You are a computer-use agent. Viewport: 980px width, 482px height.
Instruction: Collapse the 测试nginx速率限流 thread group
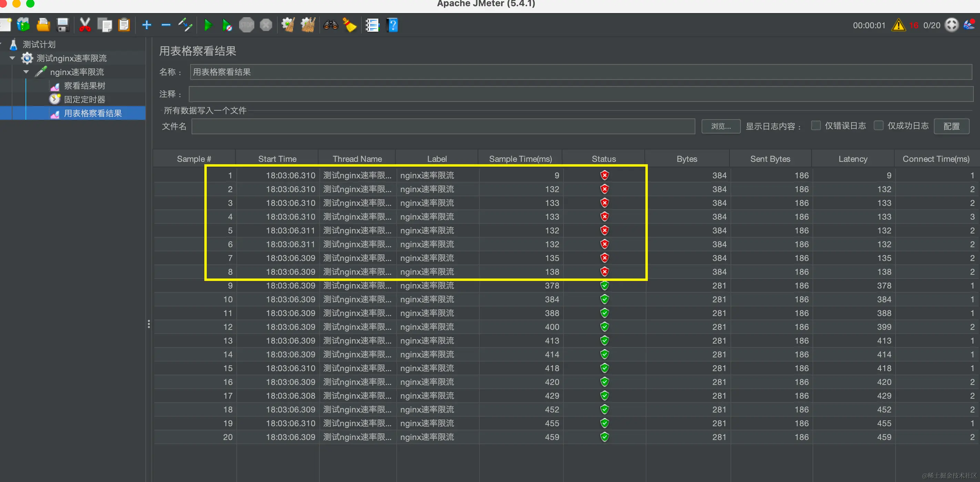(12, 58)
